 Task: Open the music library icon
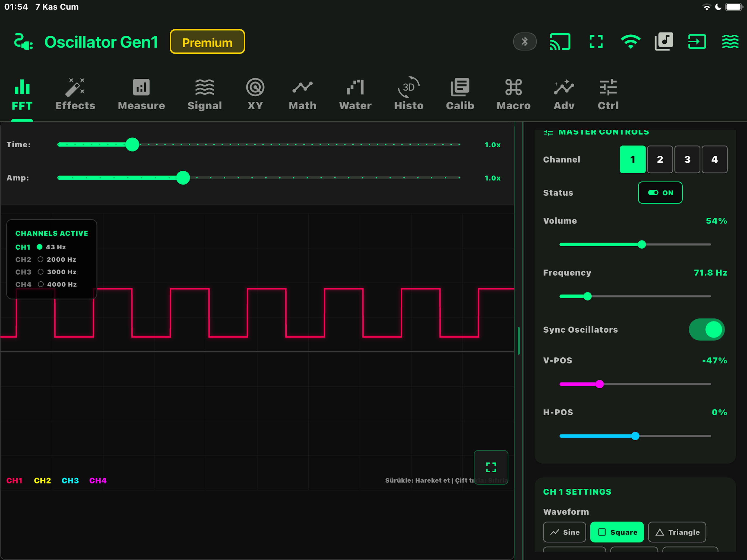click(664, 42)
